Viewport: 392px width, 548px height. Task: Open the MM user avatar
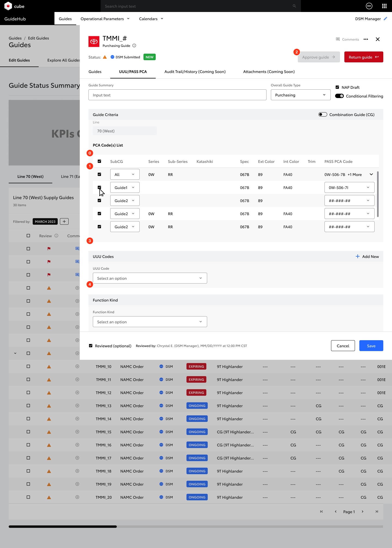click(369, 6)
